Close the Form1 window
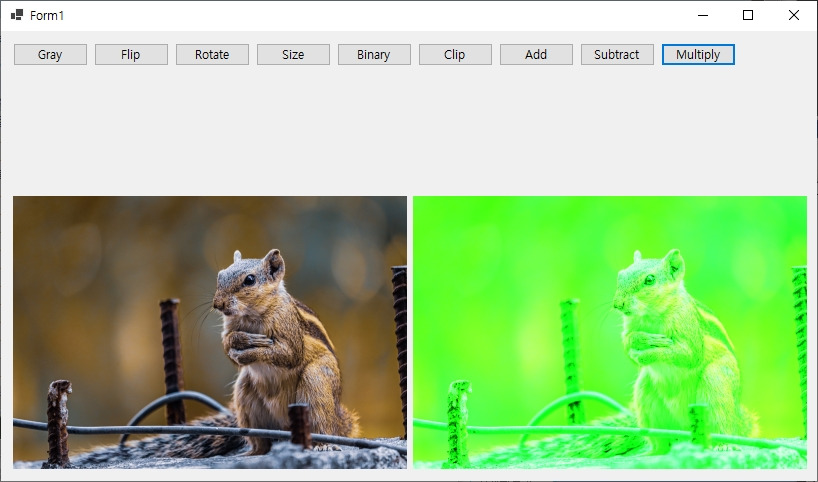The height and width of the screenshot is (482, 818). [x=793, y=15]
